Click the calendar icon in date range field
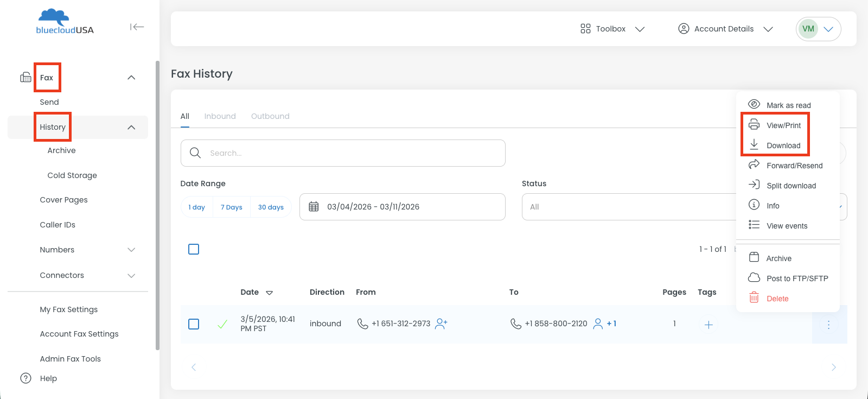 point(314,207)
